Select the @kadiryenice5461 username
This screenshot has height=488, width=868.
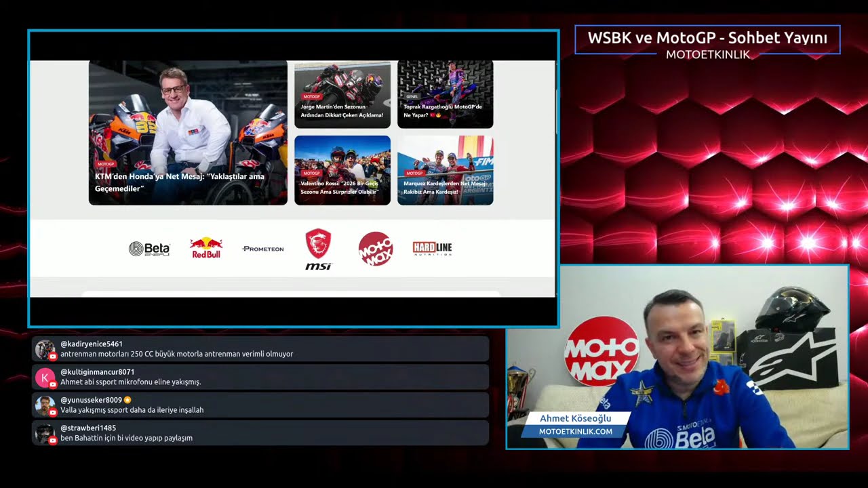[92, 344]
